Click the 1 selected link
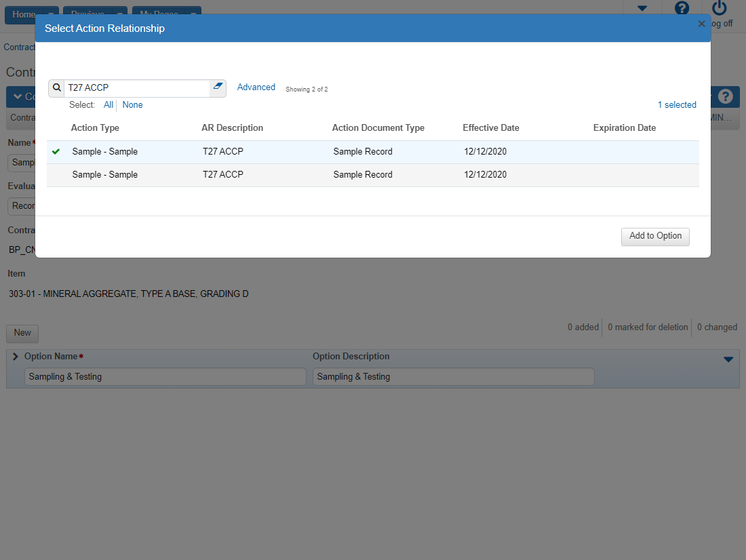 (x=676, y=105)
